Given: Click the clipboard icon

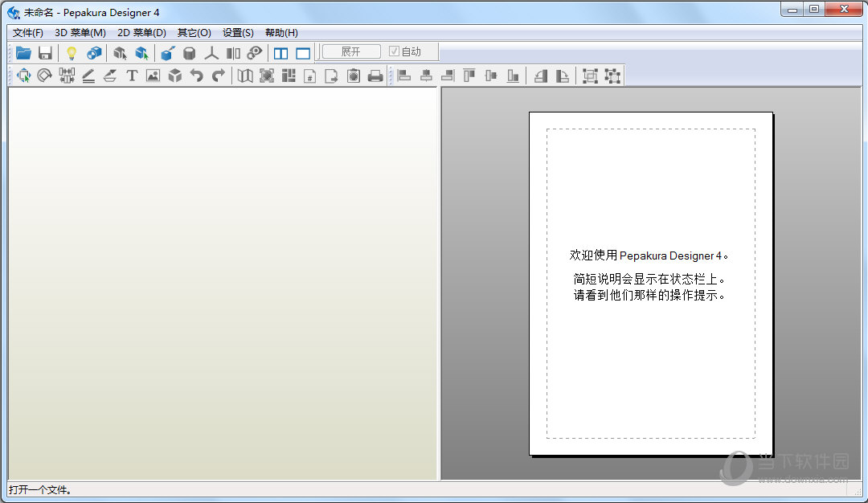Looking at the screenshot, I should [x=354, y=76].
